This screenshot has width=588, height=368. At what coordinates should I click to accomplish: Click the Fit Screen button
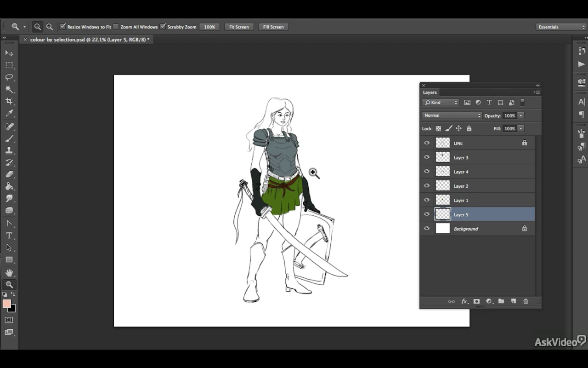239,27
